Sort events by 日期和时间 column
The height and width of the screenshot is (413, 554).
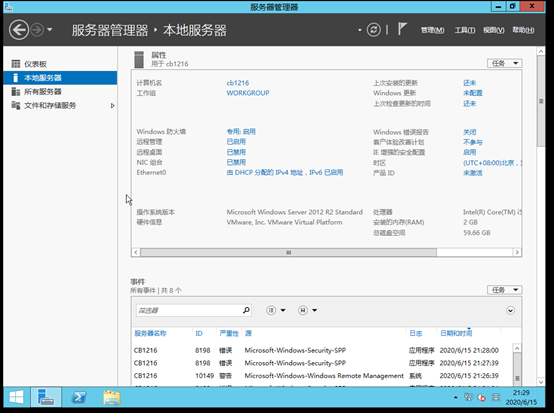456,333
